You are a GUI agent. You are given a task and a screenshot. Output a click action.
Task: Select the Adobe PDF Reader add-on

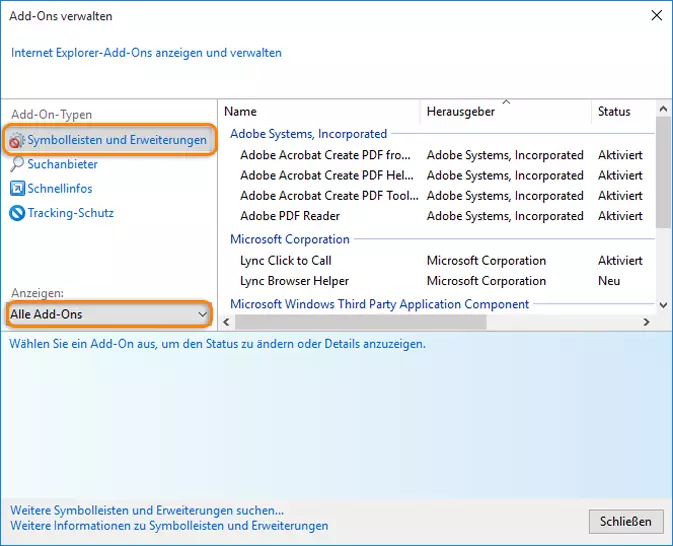click(290, 216)
